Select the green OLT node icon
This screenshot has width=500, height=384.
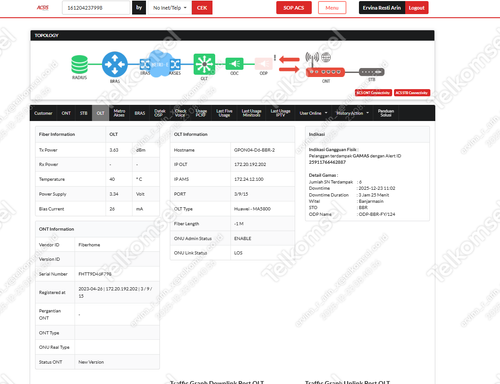click(x=204, y=64)
